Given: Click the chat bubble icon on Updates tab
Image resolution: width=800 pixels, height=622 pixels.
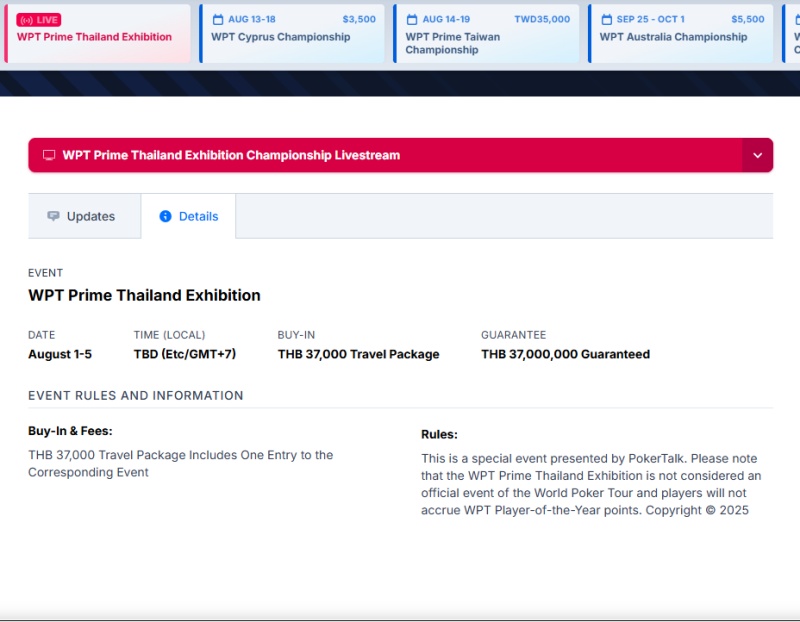Looking at the screenshot, I should [53, 216].
